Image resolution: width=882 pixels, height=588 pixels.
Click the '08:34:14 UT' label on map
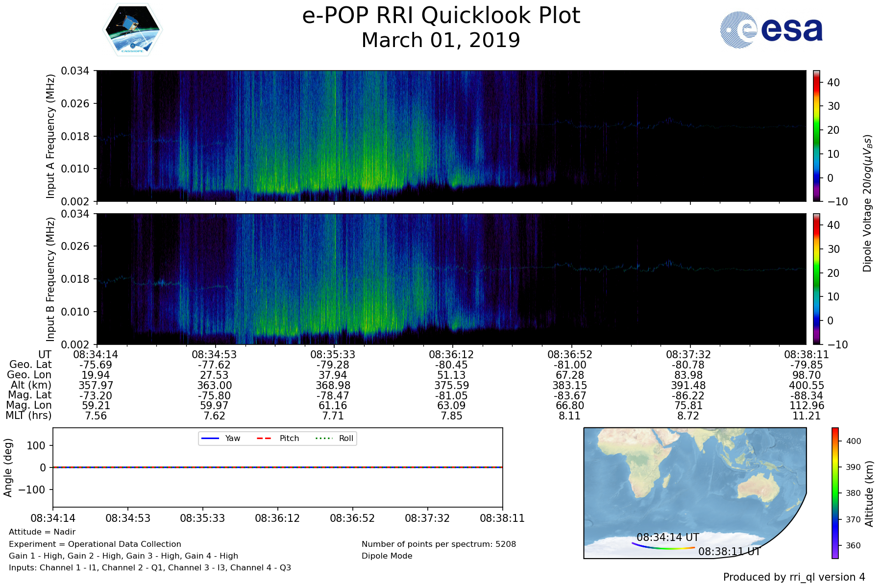tap(667, 537)
